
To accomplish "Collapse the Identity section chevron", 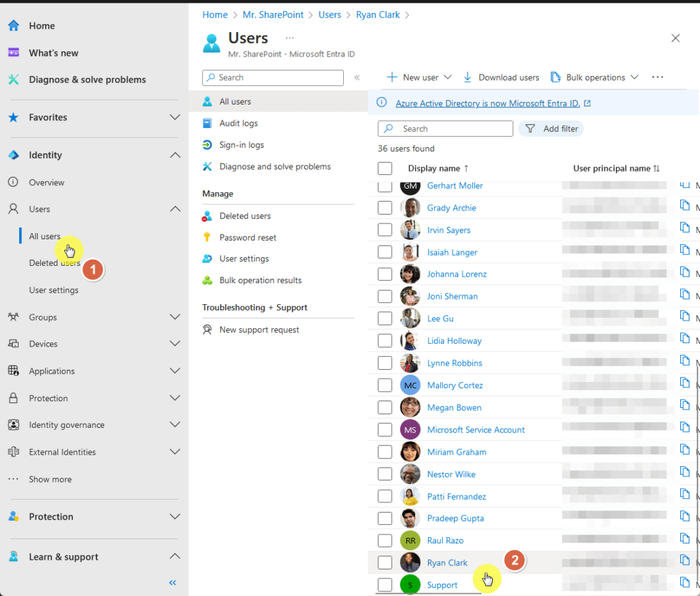I will click(175, 155).
